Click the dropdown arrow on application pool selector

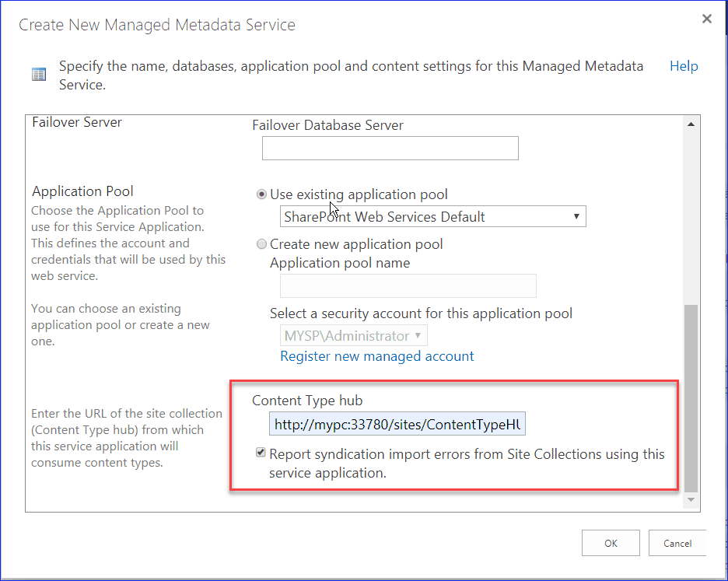tap(576, 216)
